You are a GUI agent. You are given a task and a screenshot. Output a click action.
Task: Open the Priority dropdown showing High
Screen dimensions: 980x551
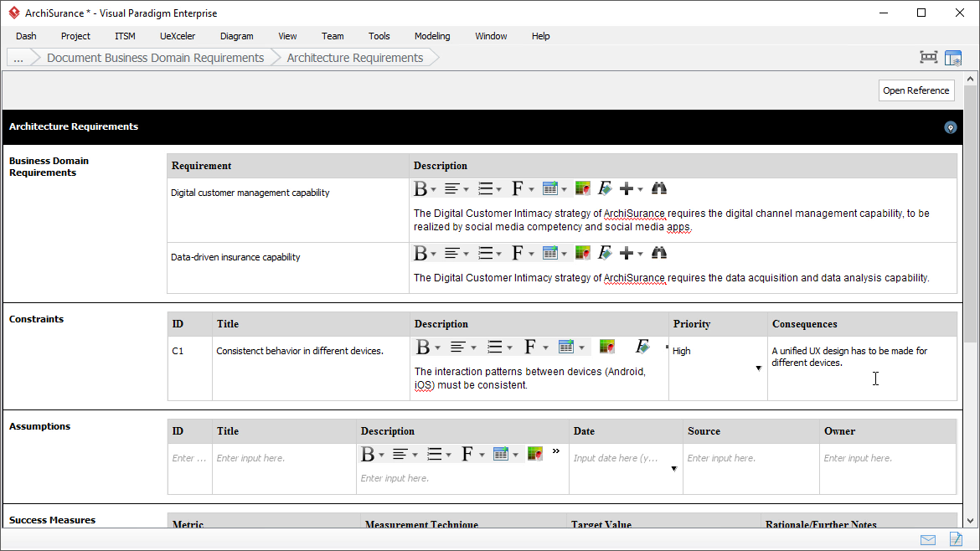coord(758,368)
